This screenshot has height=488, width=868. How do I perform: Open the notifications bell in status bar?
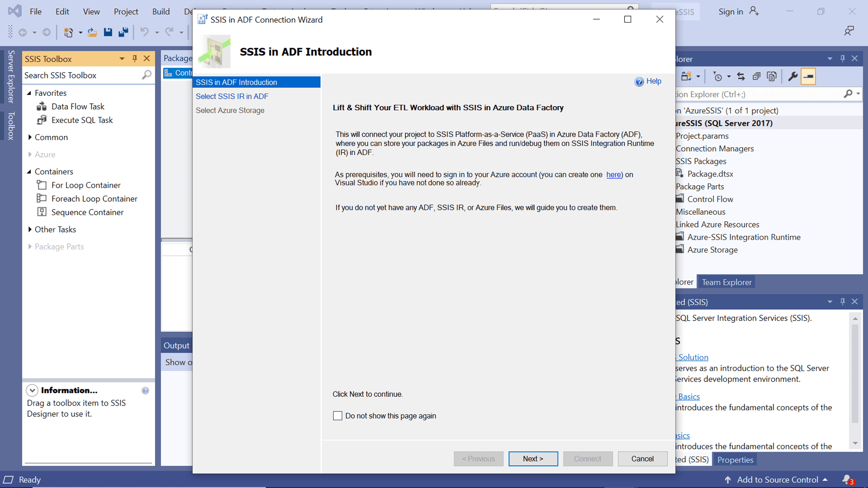pos(845,479)
